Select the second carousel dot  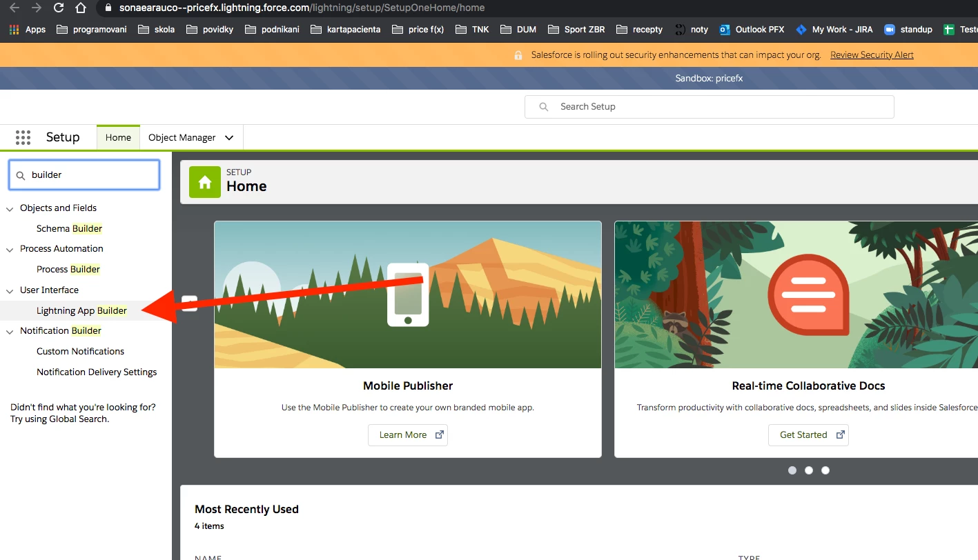[808, 470]
